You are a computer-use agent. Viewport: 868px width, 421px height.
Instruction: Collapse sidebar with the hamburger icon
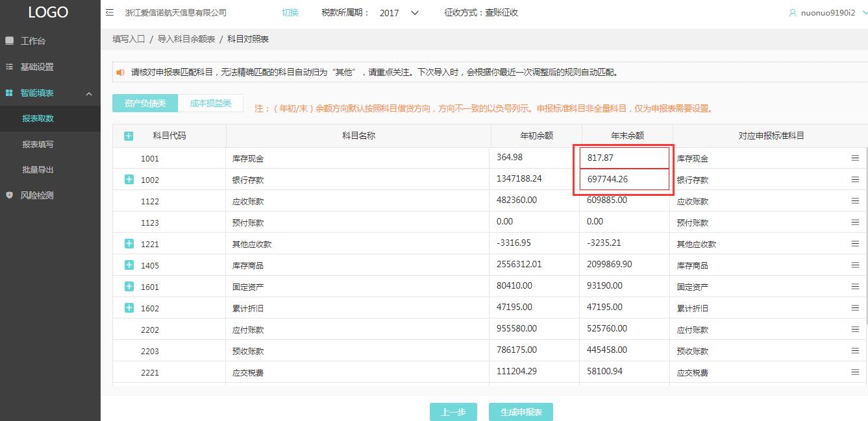(109, 13)
